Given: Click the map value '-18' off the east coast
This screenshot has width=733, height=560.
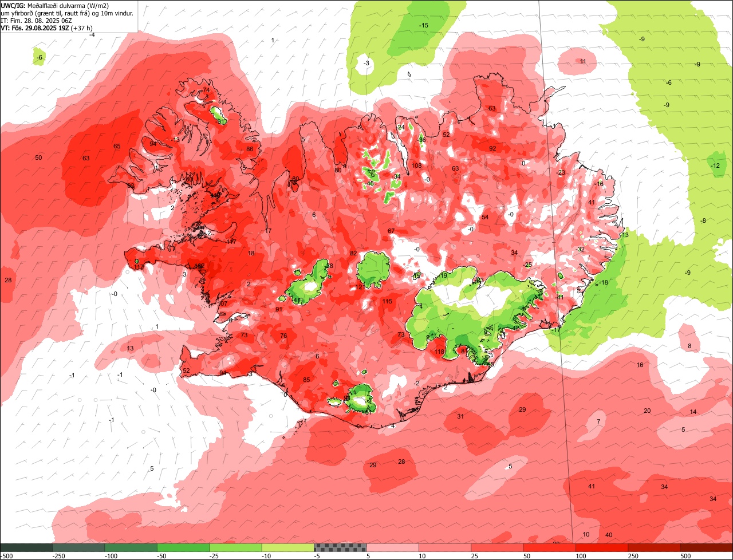Looking at the screenshot, I should [x=604, y=282].
